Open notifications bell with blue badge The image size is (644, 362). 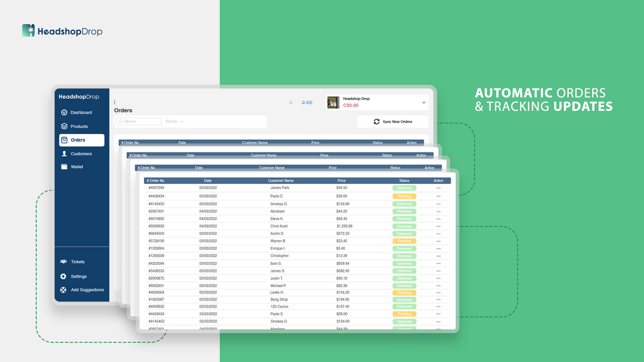pyautogui.click(x=306, y=103)
